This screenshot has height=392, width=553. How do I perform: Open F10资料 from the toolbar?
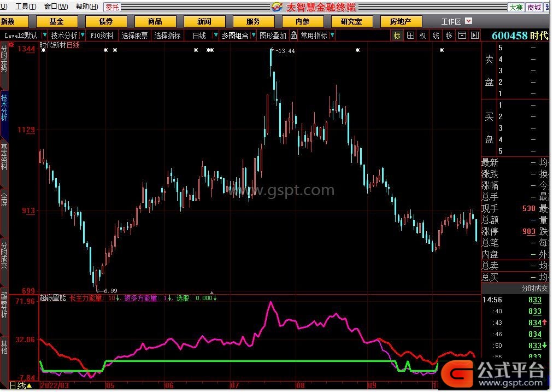coord(102,36)
